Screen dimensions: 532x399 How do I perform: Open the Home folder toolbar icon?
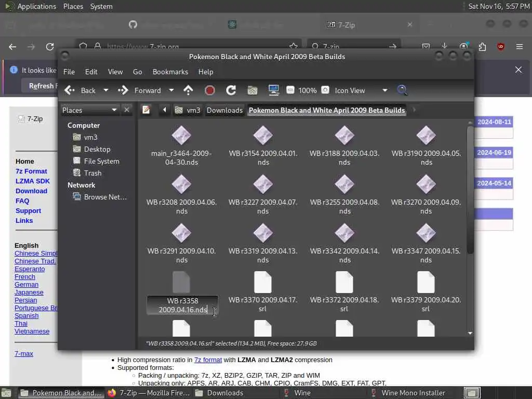coord(252,90)
